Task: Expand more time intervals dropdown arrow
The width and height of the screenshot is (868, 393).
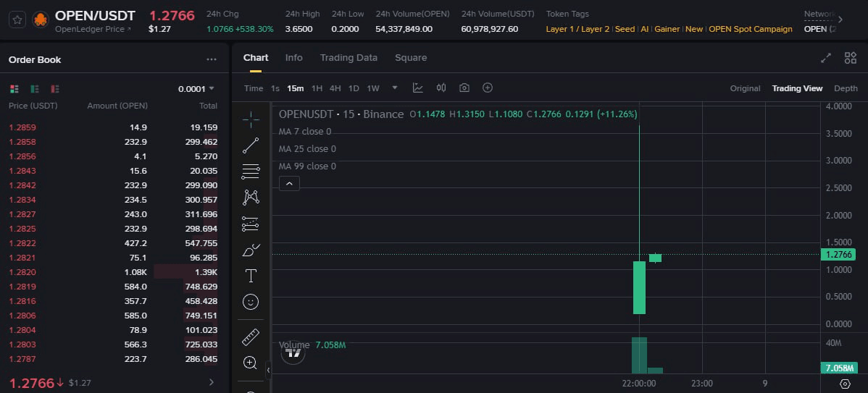Action: pyautogui.click(x=395, y=88)
